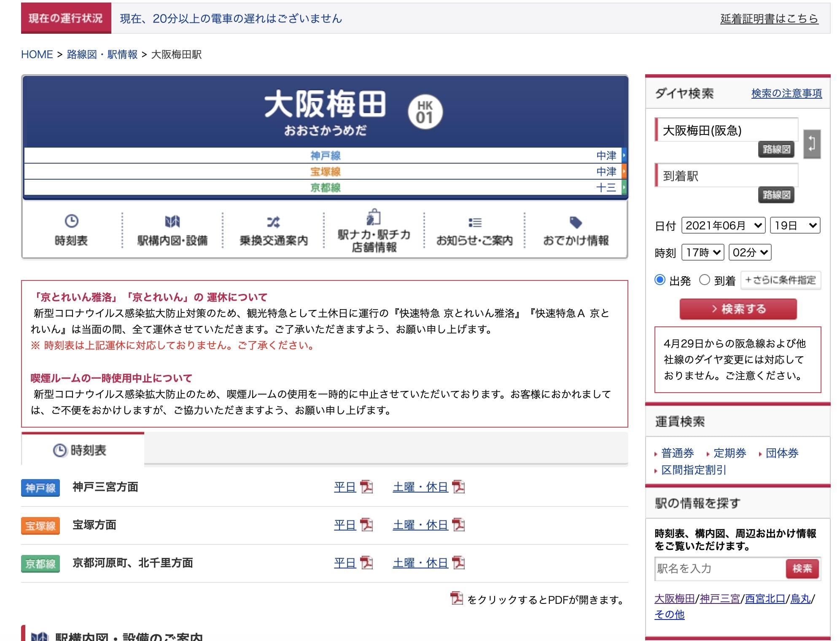The height and width of the screenshot is (641, 840).
Task: Open the 時刻表 clock icon in station menu
Action: pos(71,221)
